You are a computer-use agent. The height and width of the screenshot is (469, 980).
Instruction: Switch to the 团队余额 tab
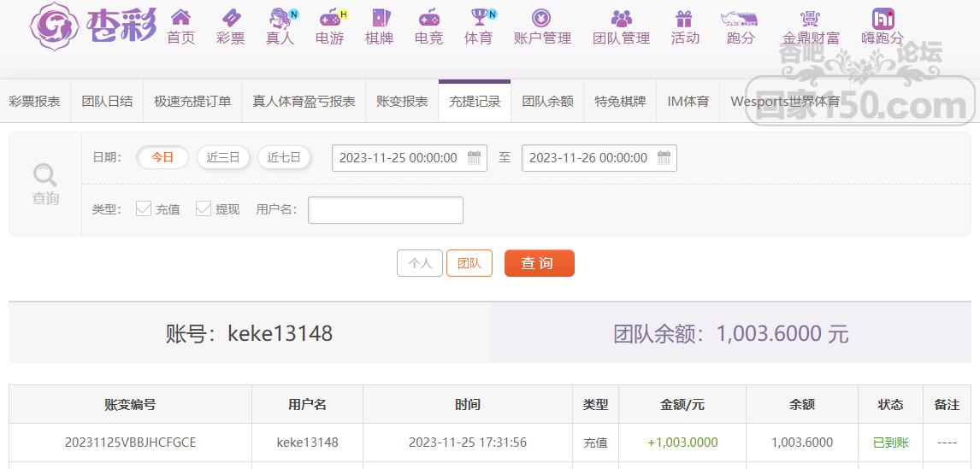tap(547, 101)
